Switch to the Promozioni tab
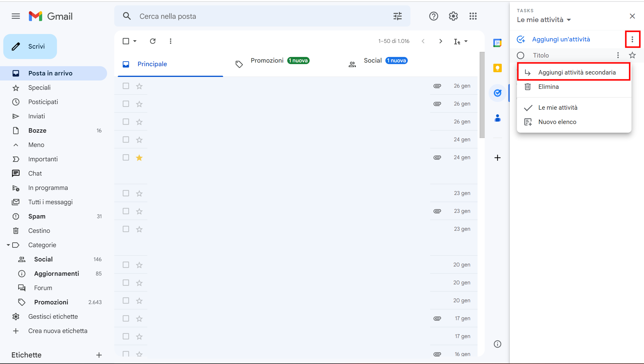This screenshot has height=364, width=644. tap(267, 61)
